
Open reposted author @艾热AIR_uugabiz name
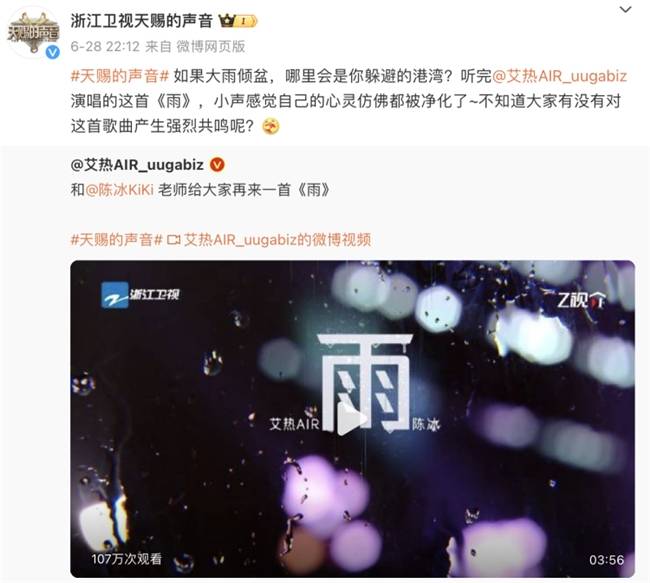click(x=137, y=165)
